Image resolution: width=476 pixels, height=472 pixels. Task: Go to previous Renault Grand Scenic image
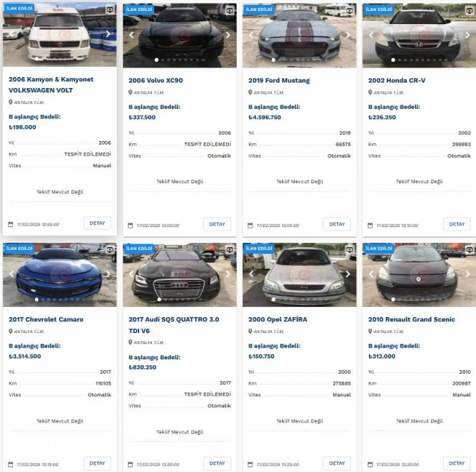[371, 274]
